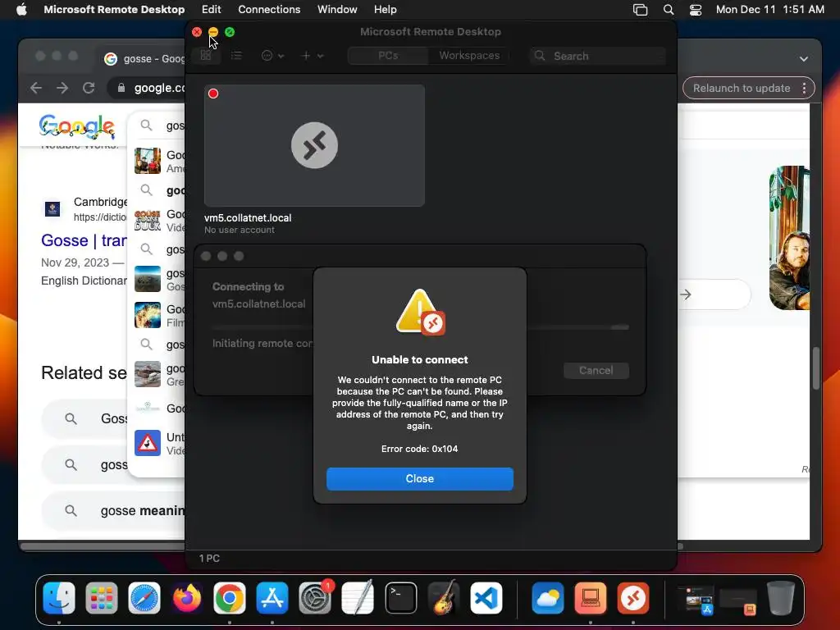Open Spotlight search in menu bar
This screenshot has height=630, width=840.
click(x=668, y=10)
